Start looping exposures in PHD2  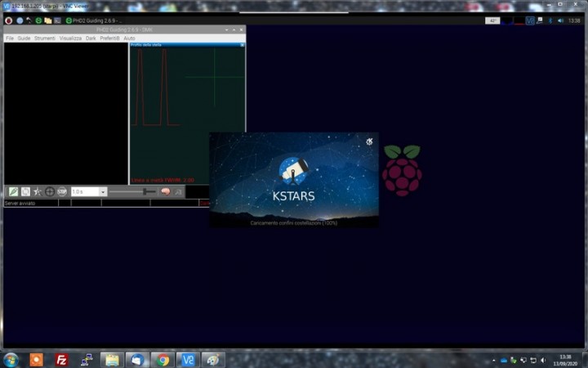[x=25, y=191]
